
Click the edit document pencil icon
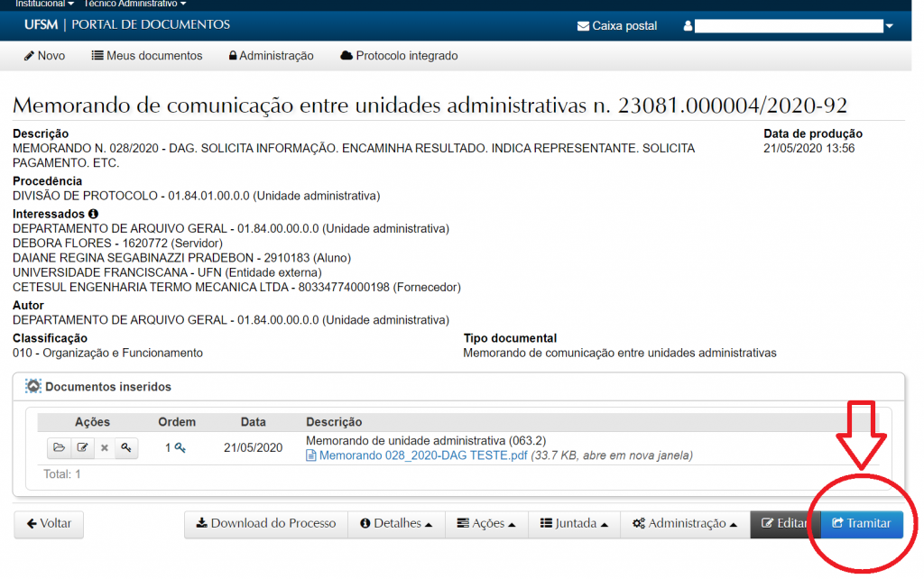[x=82, y=447]
